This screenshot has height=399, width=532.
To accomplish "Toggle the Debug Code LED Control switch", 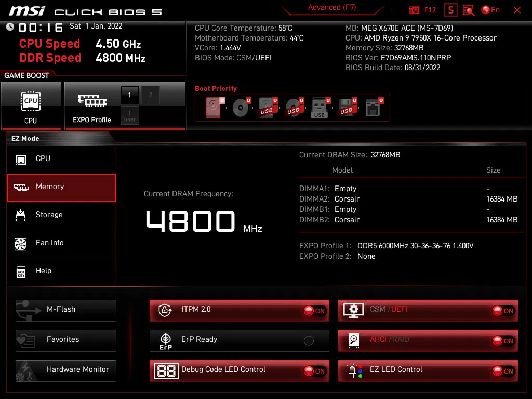I will point(314,371).
